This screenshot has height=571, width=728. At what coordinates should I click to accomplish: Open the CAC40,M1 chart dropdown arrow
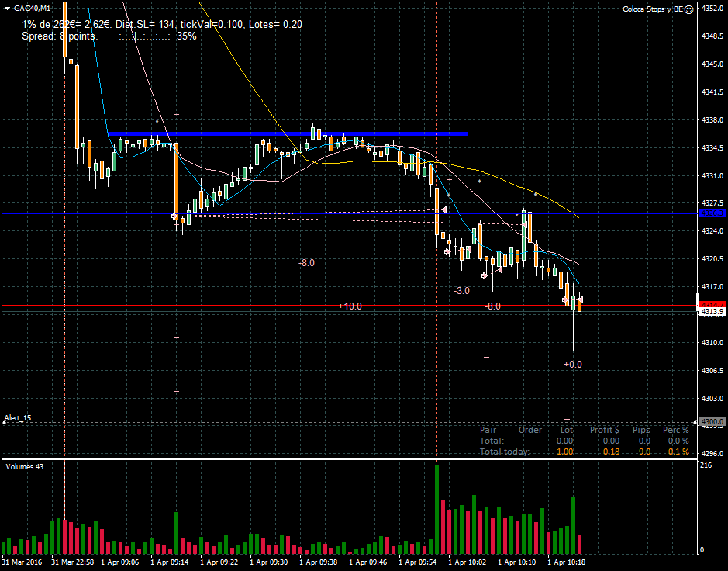(x=8, y=9)
